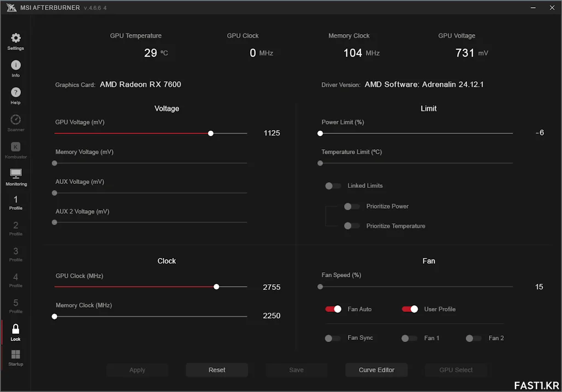Click the power limit value -6
This screenshot has height=392, width=562.
click(x=540, y=133)
